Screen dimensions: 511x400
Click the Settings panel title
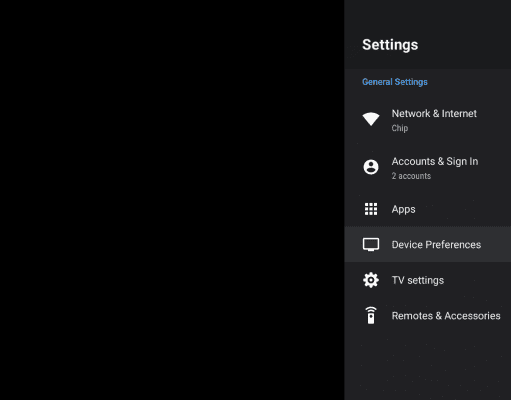click(390, 45)
